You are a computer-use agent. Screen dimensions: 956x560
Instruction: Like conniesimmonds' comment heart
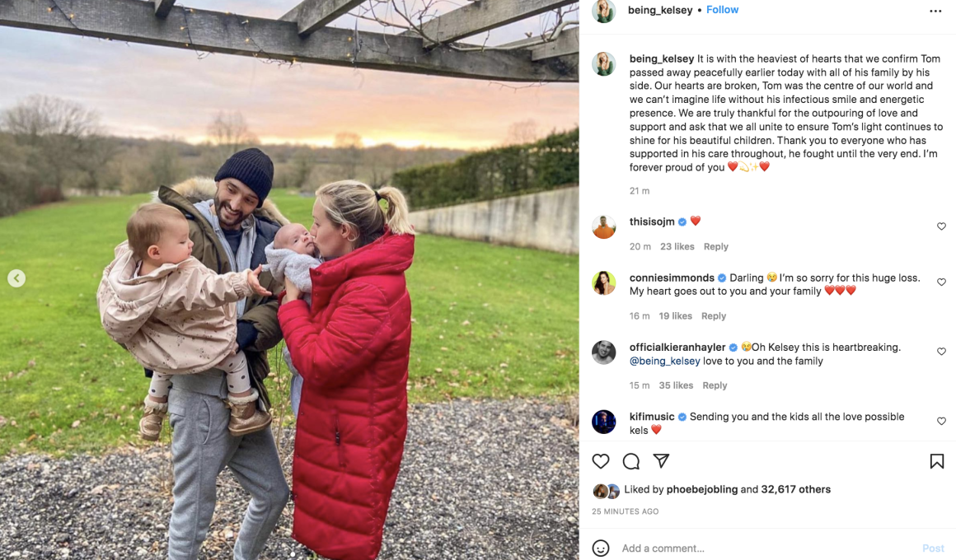(x=941, y=282)
